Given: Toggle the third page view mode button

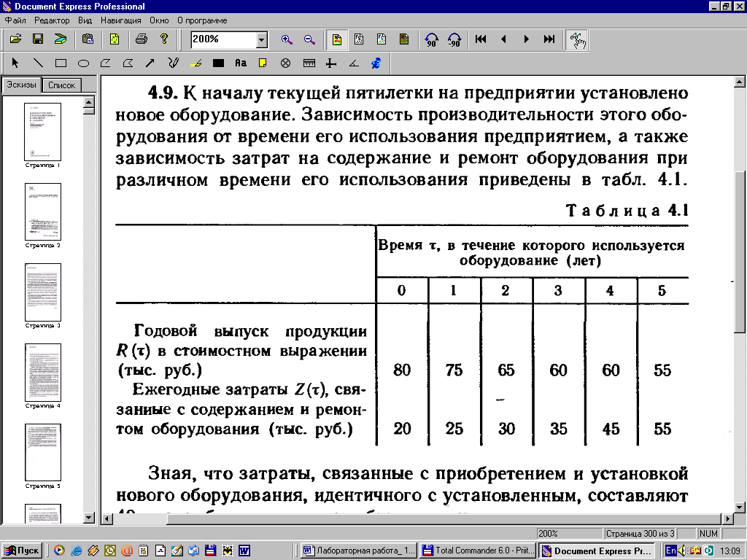Looking at the screenshot, I should (382, 39).
